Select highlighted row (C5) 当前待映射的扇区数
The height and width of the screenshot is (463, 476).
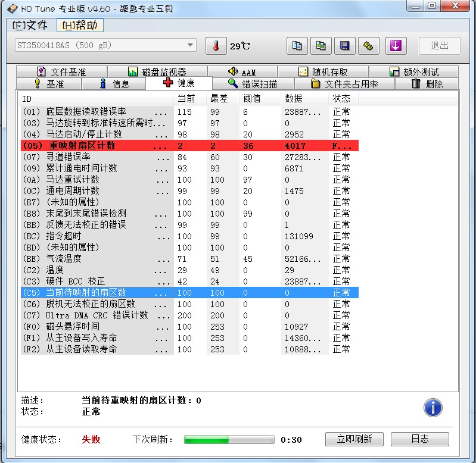click(189, 293)
